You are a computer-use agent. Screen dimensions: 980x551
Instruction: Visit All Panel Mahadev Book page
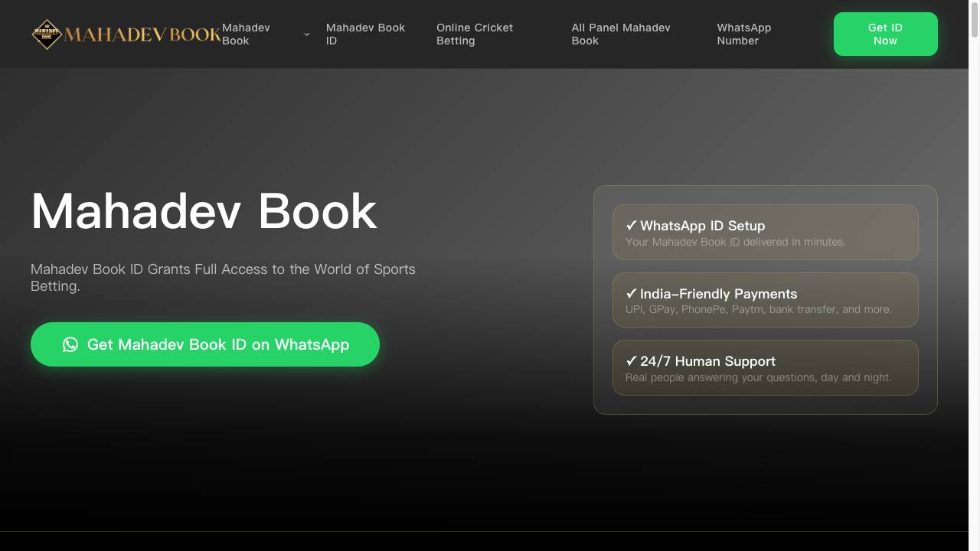point(621,34)
